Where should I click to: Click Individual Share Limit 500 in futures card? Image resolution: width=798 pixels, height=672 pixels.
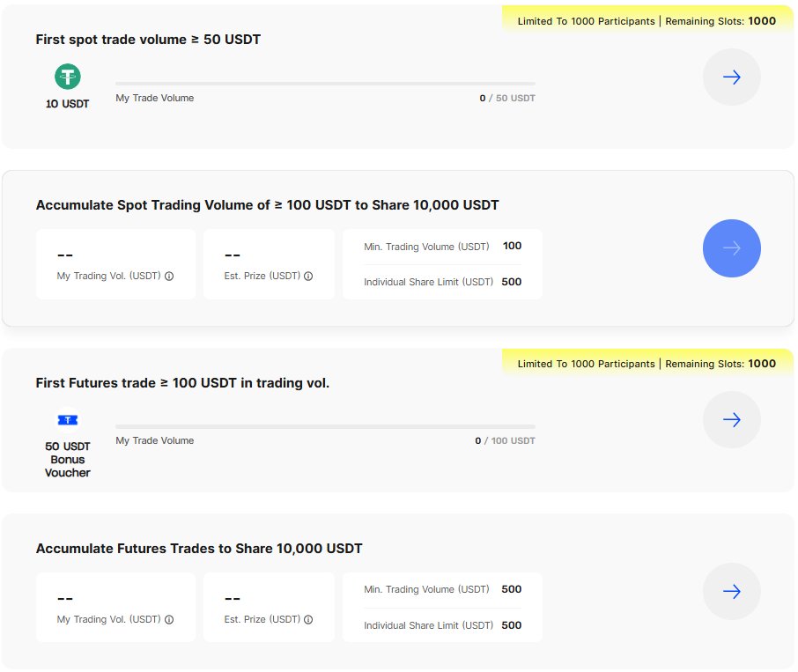[x=512, y=625]
